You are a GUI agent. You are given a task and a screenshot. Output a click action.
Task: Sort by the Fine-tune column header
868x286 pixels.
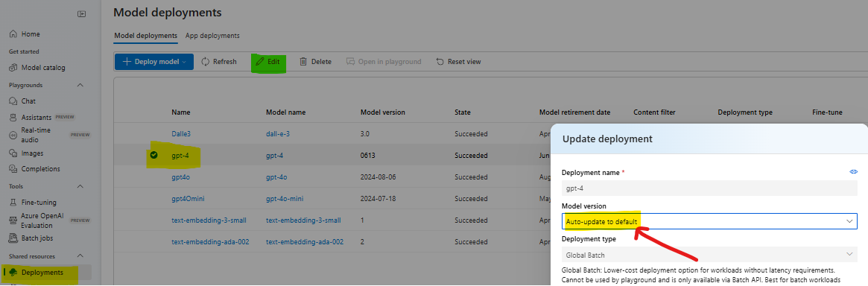(x=827, y=112)
